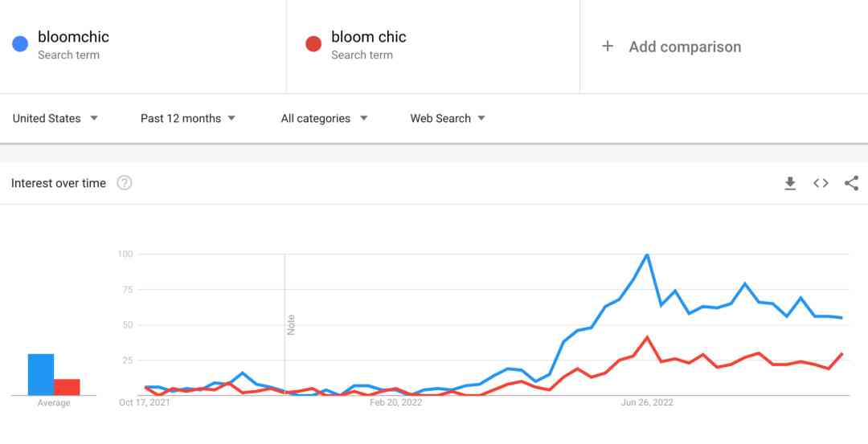Click the Jun 26, 2022 axis label

(x=647, y=402)
